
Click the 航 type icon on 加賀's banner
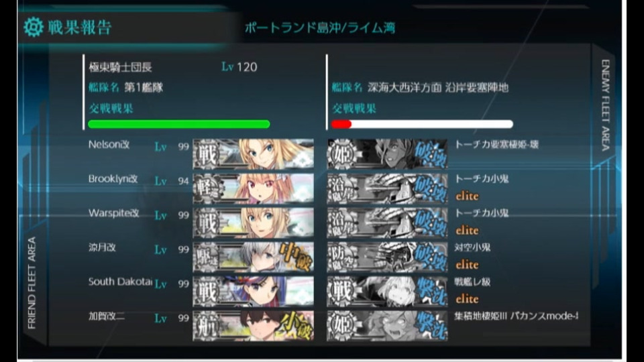207,326
